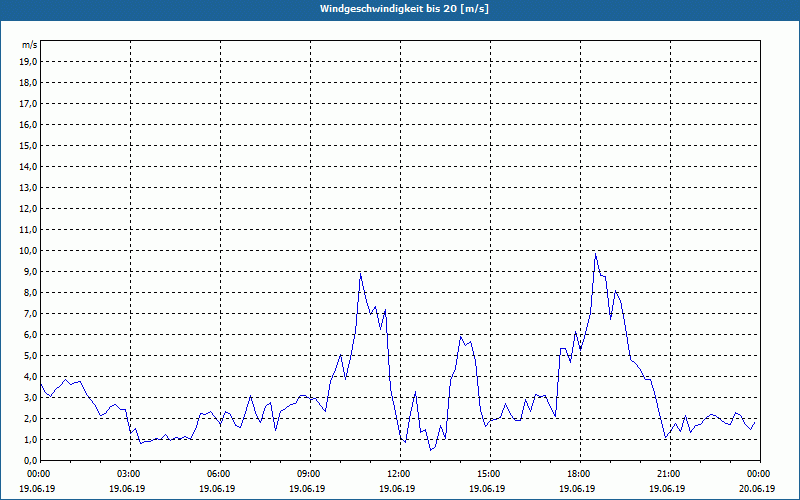Image resolution: width=800 pixels, height=500 pixels.
Task: Click the 11,0 y-axis label
Action: point(28,230)
